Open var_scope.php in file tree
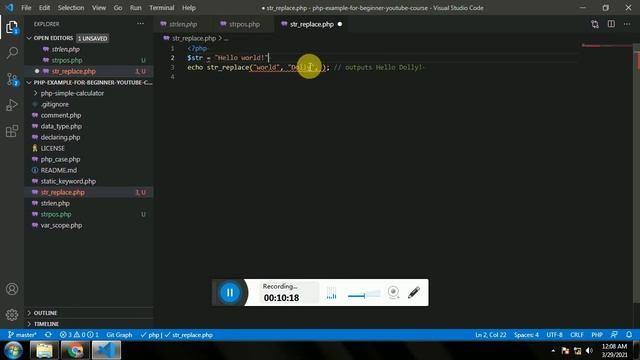The height and width of the screenshot is (360, 640). (x=61, y=225)
